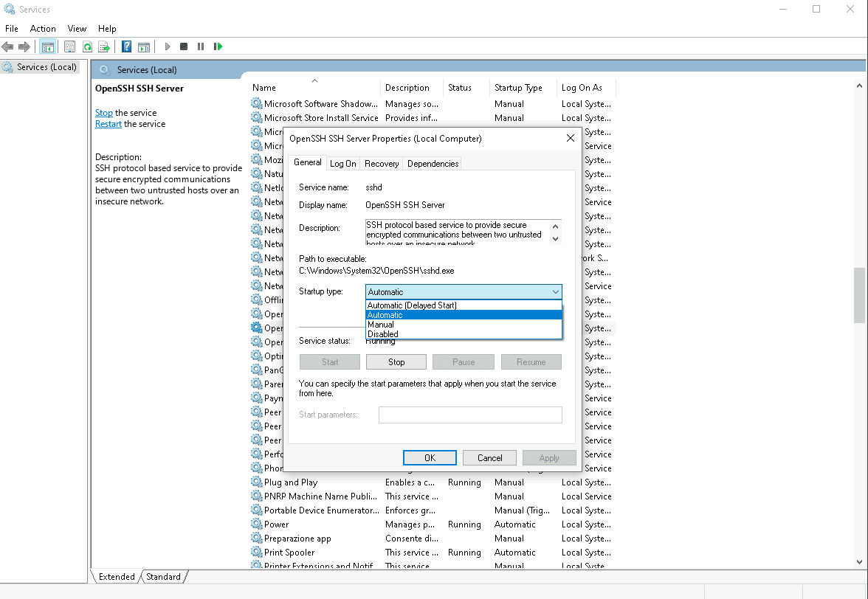The height and width of the screenshot is (599, 868).
Task: Refresh the services list with toolbar icon
Action: pyautogui.click(x=87, y=47)
